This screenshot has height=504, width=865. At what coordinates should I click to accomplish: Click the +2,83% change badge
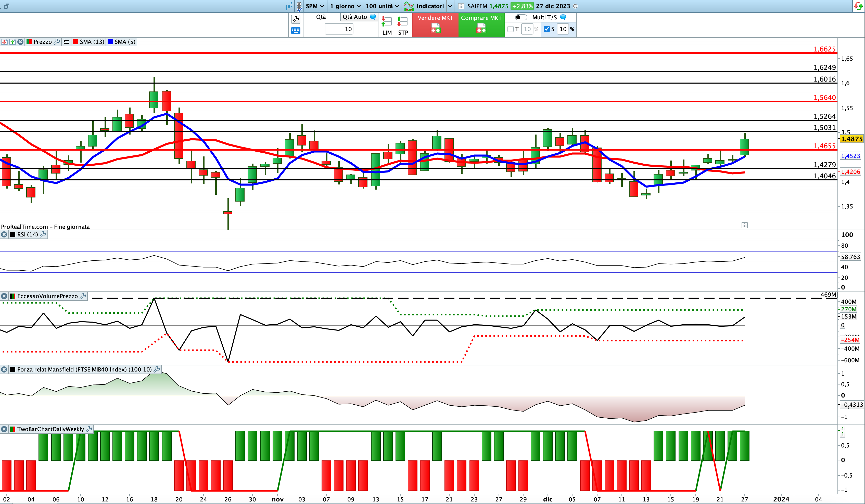click(522, 6)
